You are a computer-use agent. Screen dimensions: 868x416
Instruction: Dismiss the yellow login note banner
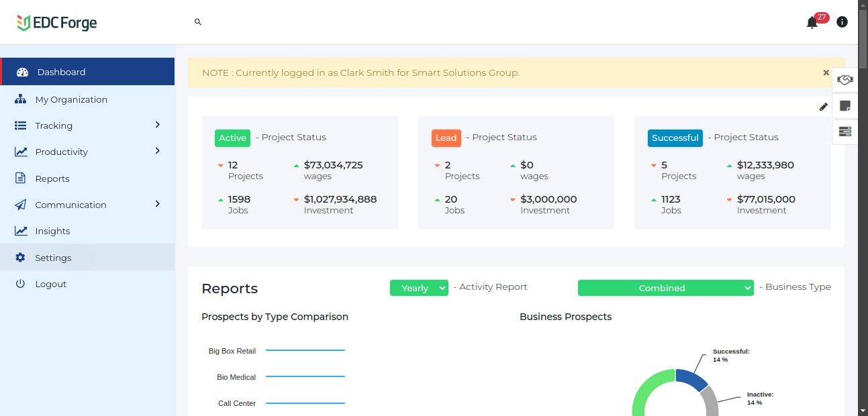826,72
